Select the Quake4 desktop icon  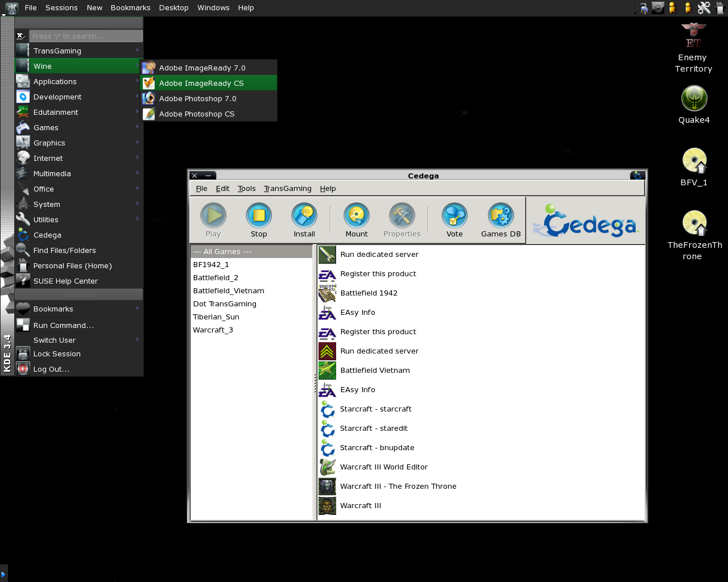(x=694, y=105)
